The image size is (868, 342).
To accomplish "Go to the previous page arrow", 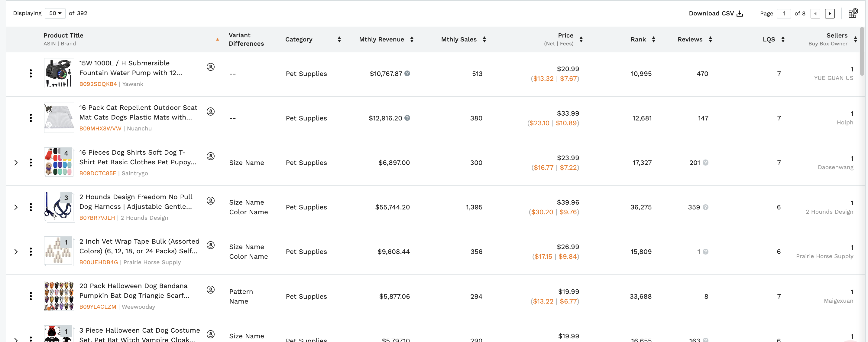I will pos(815,14).
